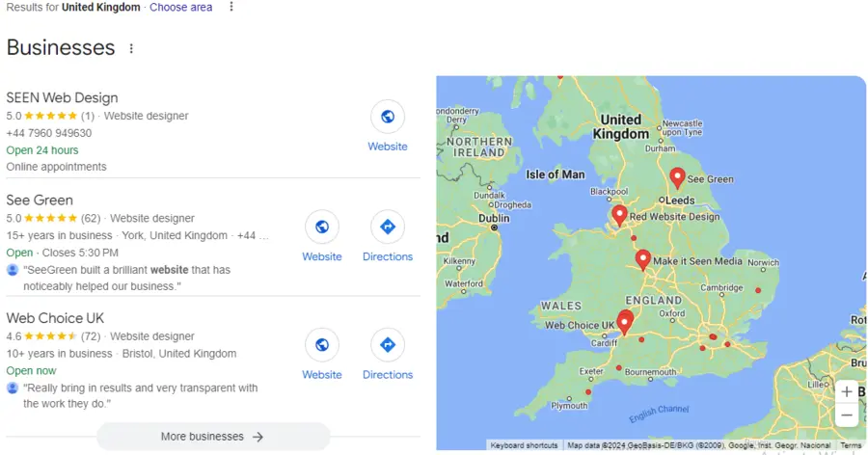
Task: Open the Web Choice UK listing title
Action: [x=55, y=318]
